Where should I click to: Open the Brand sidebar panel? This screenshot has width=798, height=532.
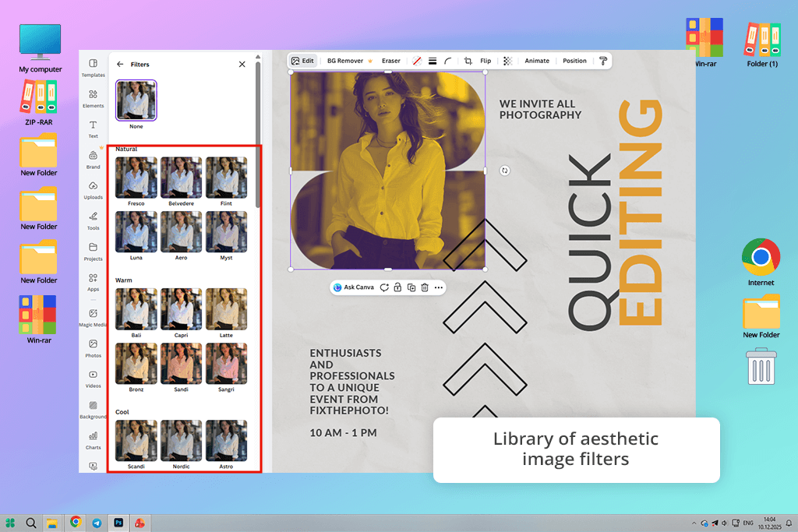tap(94, 160)
